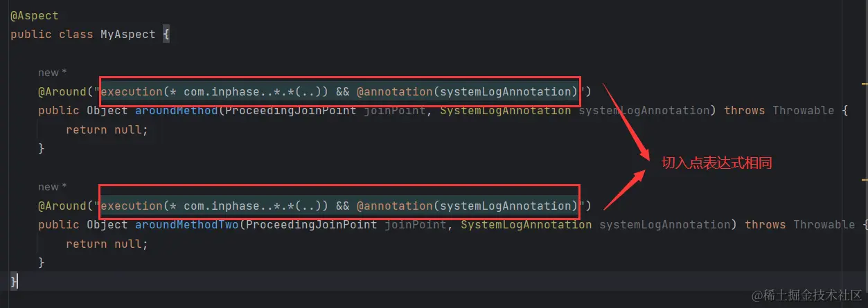
Task: Click com.inphase in aroundMethodTwo's pointcut expression
Action: click(x=218, y=206)
